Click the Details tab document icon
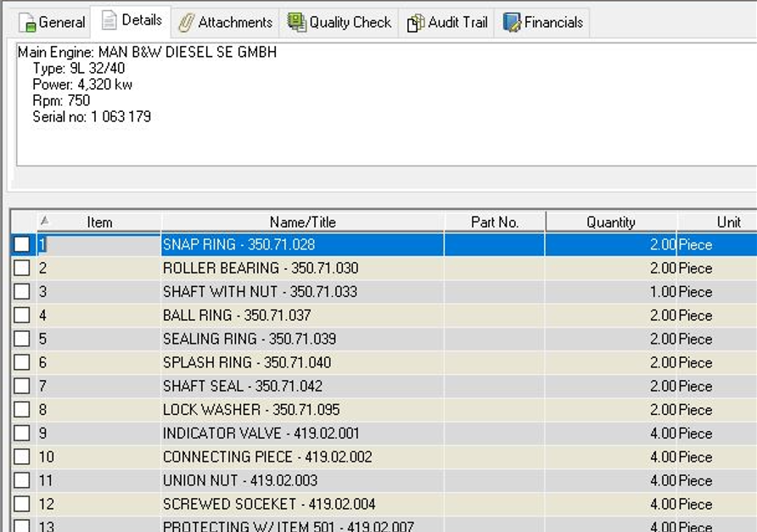Image resolution: width=757 pixels, height=532 pixels. point(109,20)
